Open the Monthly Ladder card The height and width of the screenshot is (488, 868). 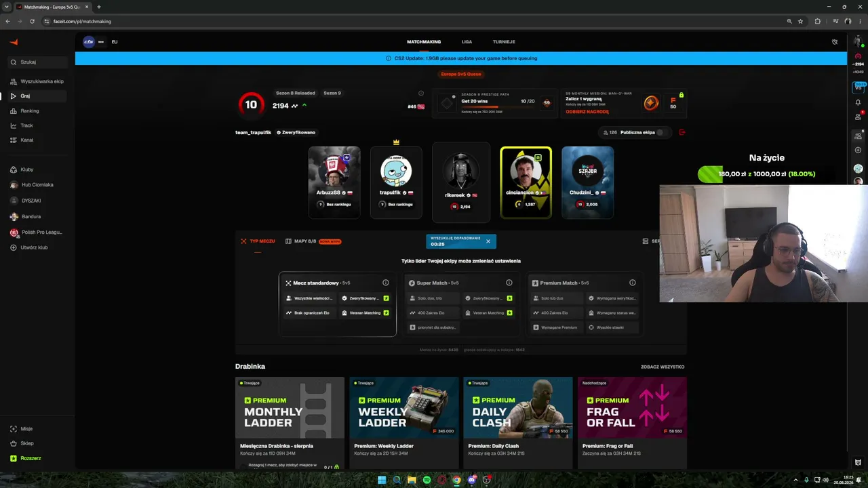(x=290, y=422)
